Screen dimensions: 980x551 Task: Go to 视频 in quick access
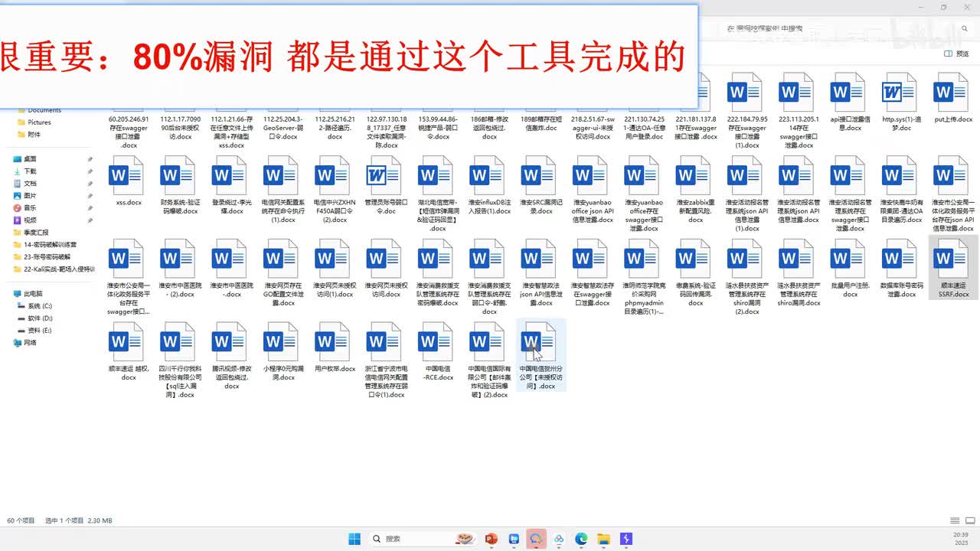(x=31, y=220)
